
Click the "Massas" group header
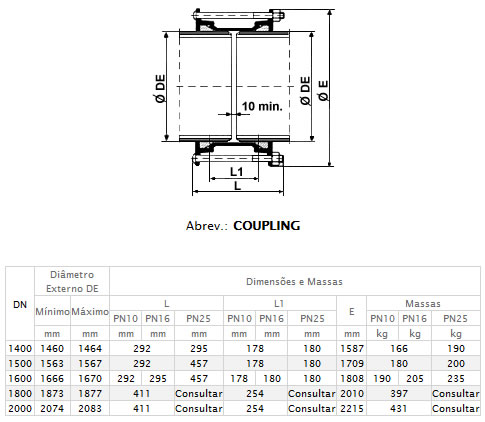(423, 304)
